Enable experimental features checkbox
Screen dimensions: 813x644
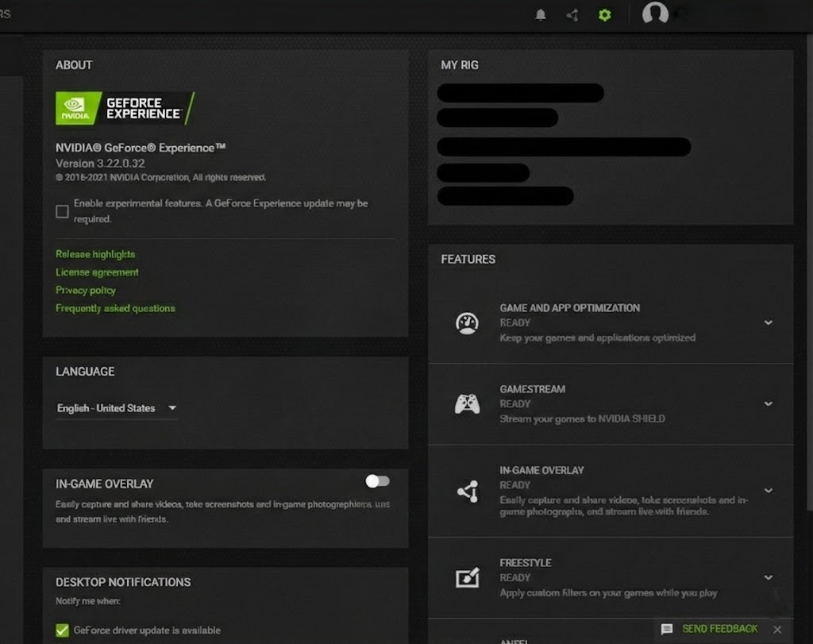pyautogui.click(x=62, y=211)
